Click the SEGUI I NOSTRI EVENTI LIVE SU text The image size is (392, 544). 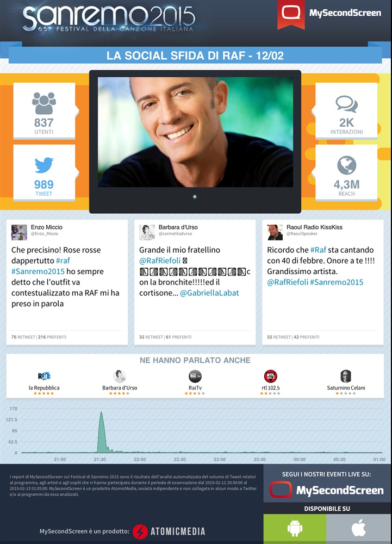pyautogui.click(x=327, y=474)
